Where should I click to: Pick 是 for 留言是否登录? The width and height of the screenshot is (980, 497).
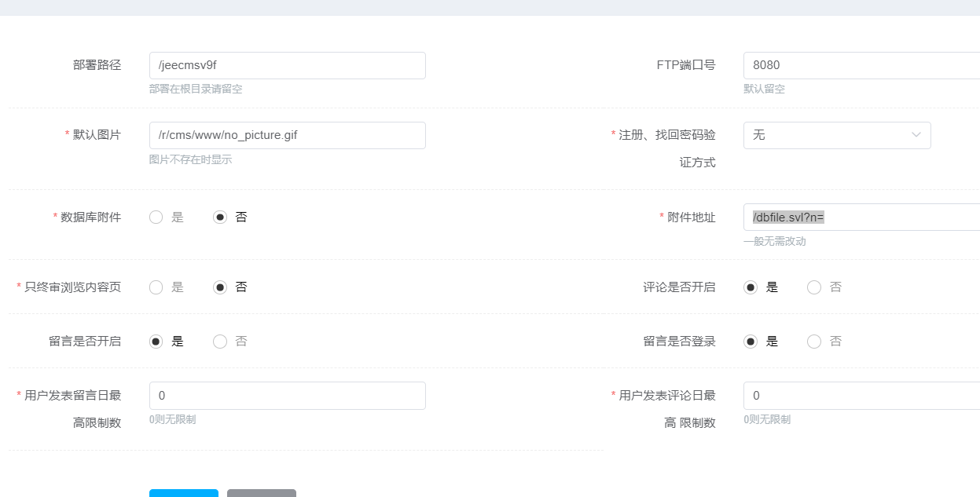[x=751, y=342]
